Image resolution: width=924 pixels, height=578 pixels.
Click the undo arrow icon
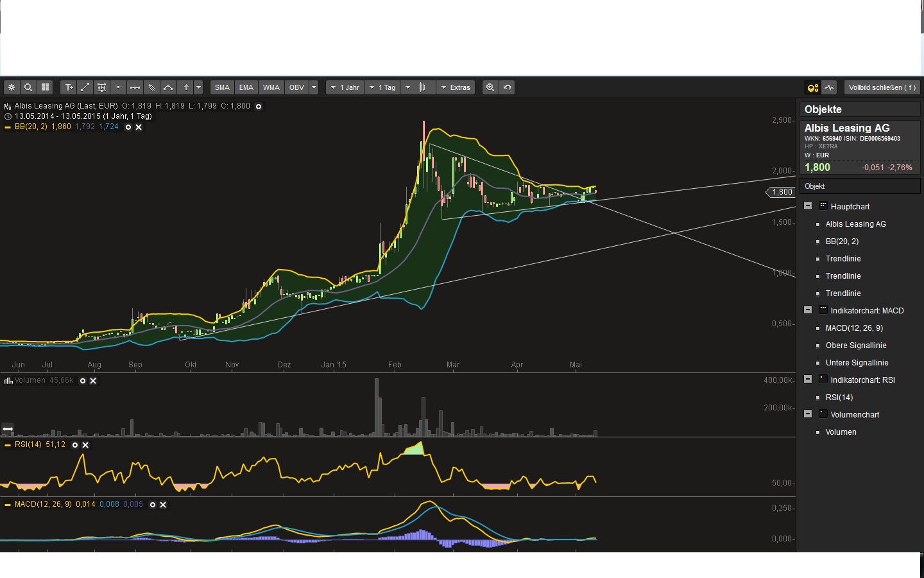(x=507, y=87)
